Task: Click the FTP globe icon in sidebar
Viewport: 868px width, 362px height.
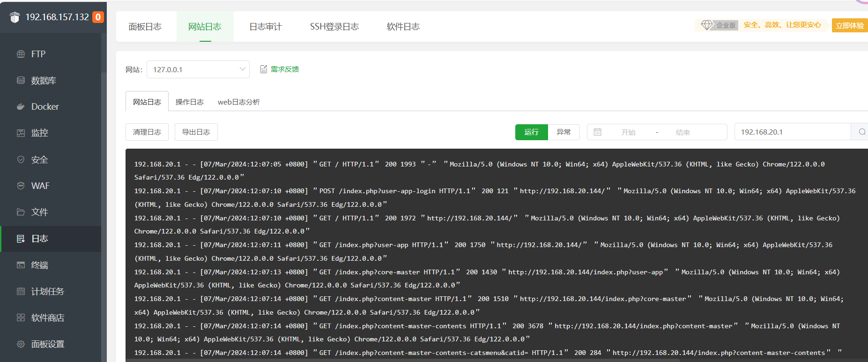Action: (21, 54)
